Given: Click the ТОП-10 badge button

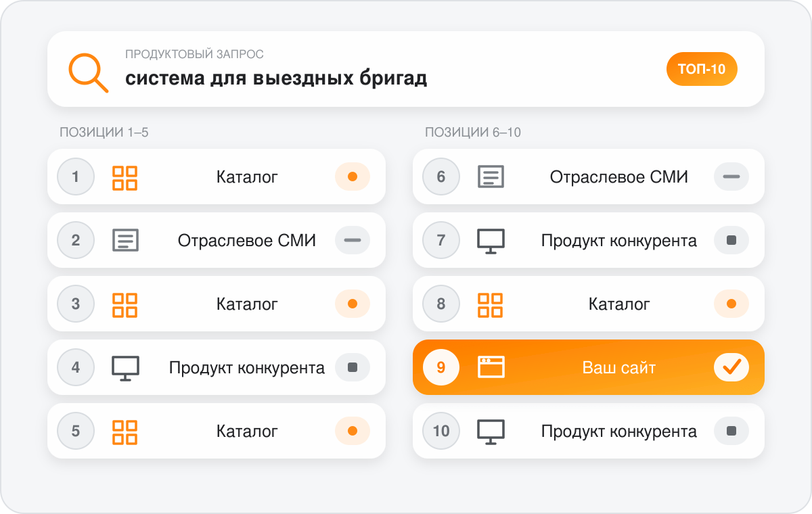Looking at the screenshot, I should click(x=702, y=69).
